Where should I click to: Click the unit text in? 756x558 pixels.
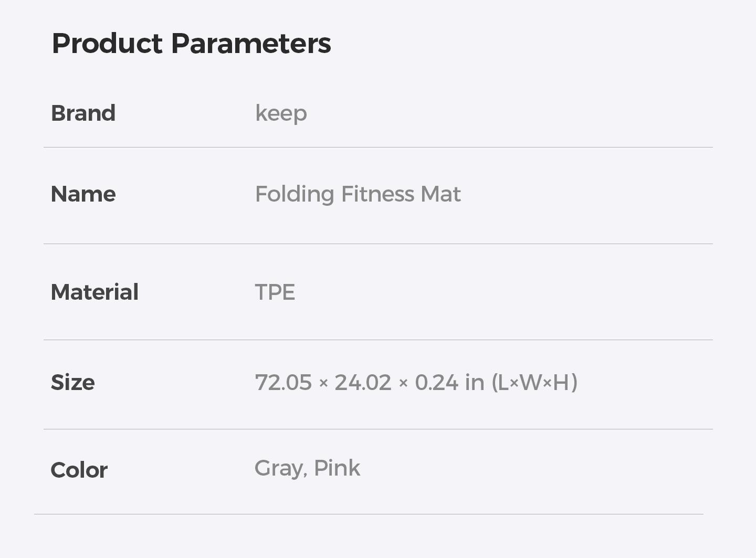coord(475,383)
